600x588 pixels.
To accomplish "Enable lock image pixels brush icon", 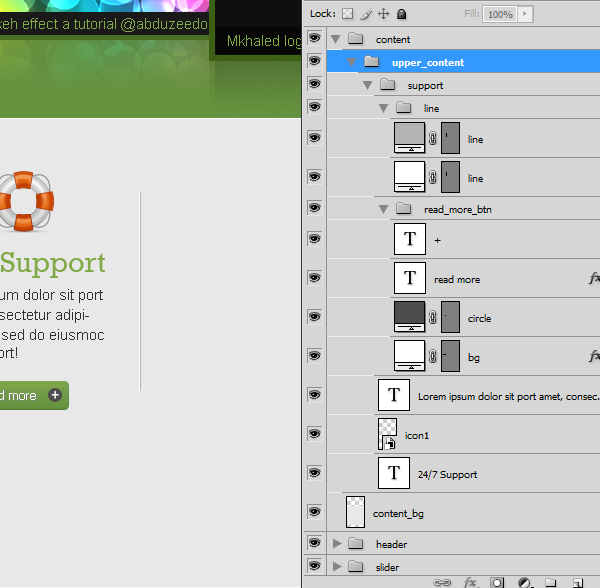I will (x=366, y=14).
